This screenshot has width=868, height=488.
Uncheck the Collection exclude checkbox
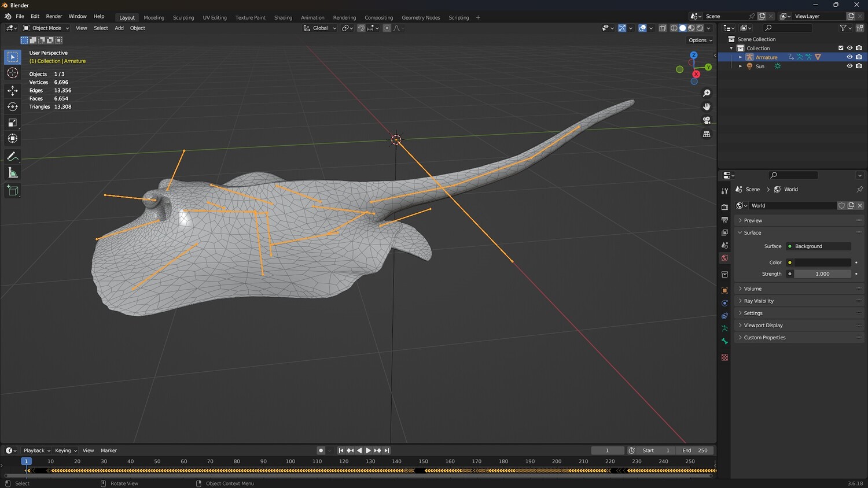[841, 48]
